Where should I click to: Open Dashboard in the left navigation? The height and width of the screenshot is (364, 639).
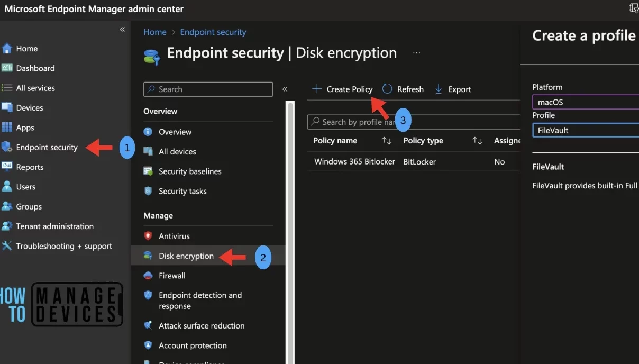(35, 68)
